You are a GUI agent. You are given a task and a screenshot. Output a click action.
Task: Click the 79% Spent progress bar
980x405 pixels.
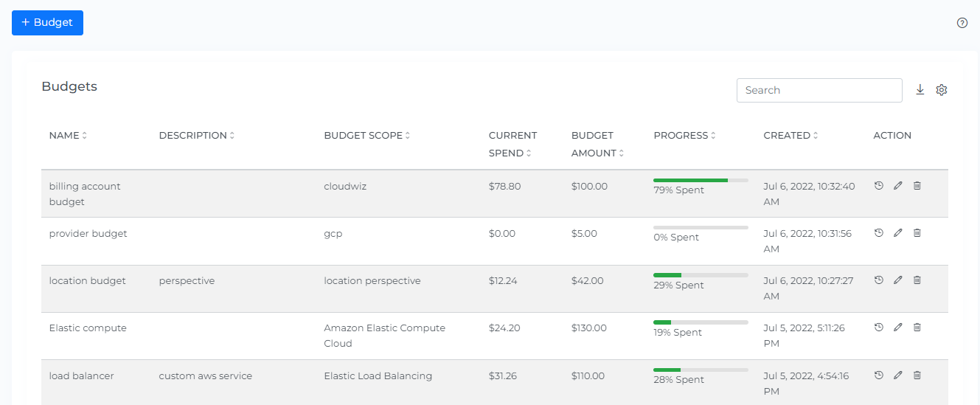point(700,180)
